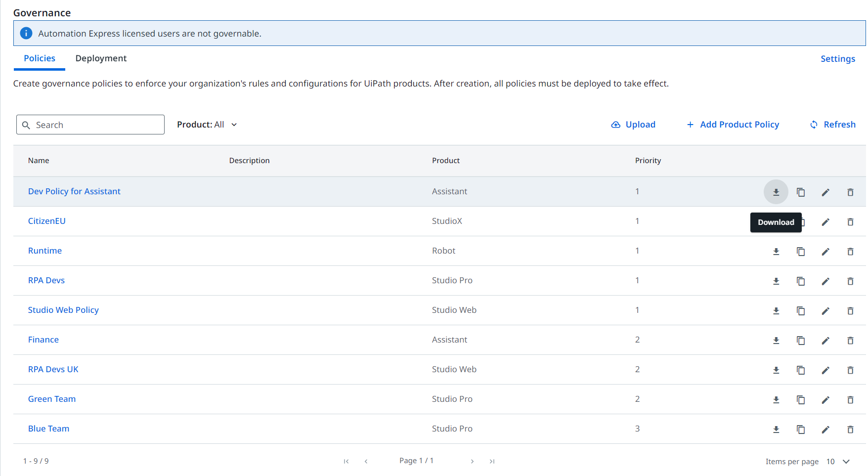The width and height of the screenshot is (868, 476).
Task: Open the Product: All filter dropdown
Action: pyautogui.click(x=207, y=125)
